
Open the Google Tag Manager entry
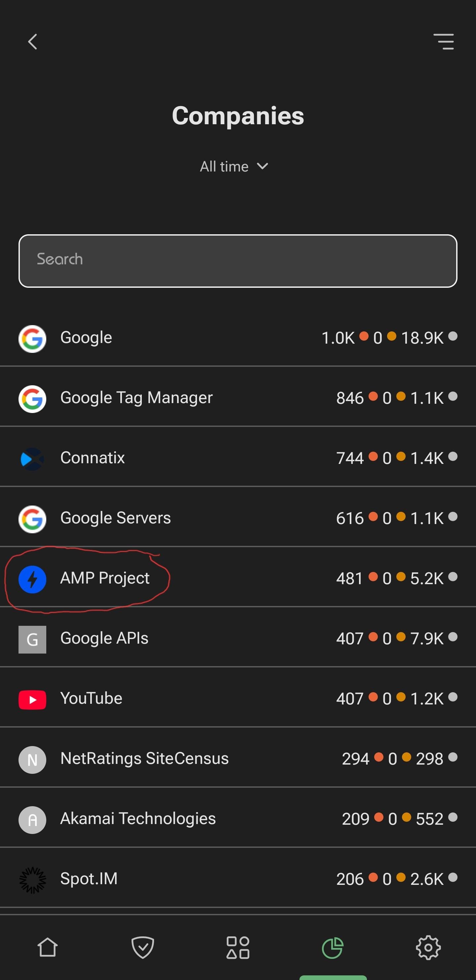point(238,398)
